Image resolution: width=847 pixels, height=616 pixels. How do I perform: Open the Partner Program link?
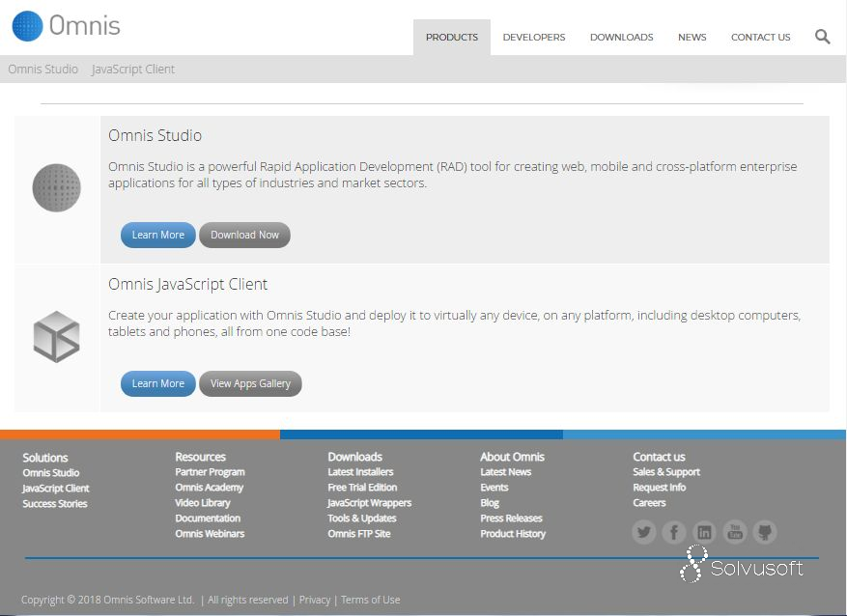coord(210,472)
